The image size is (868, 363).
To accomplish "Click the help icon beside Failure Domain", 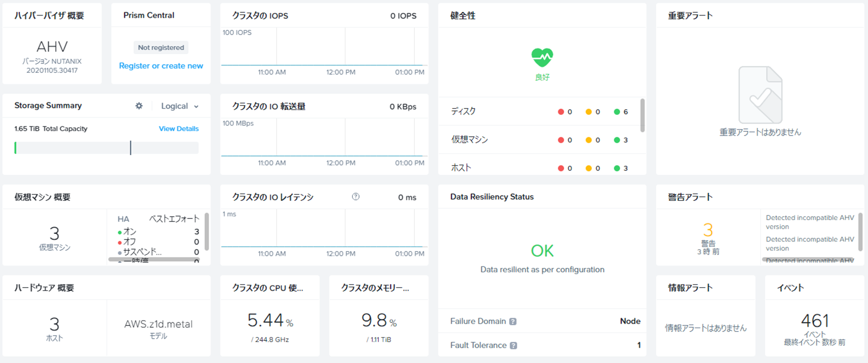I will [x=513, y=321].
